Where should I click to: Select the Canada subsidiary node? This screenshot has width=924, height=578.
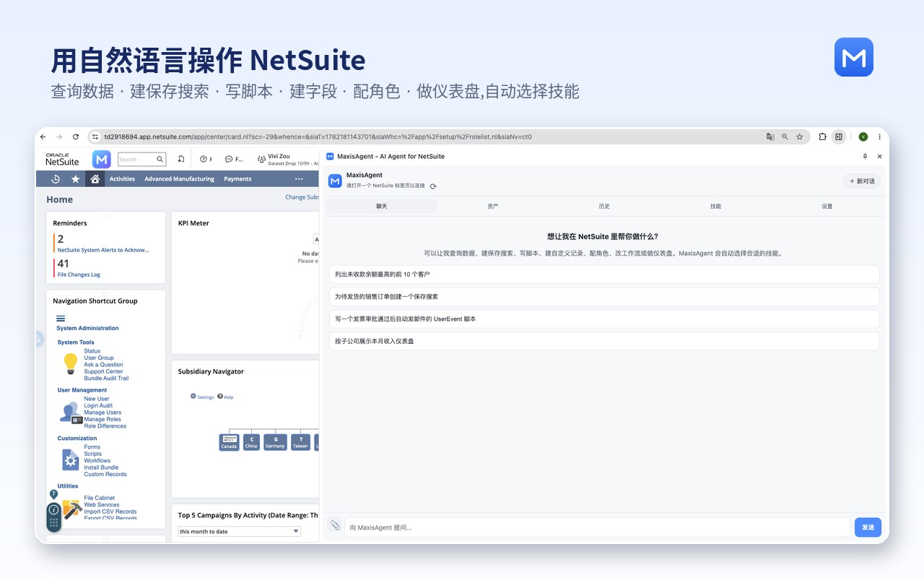click(x=229, y=442)
